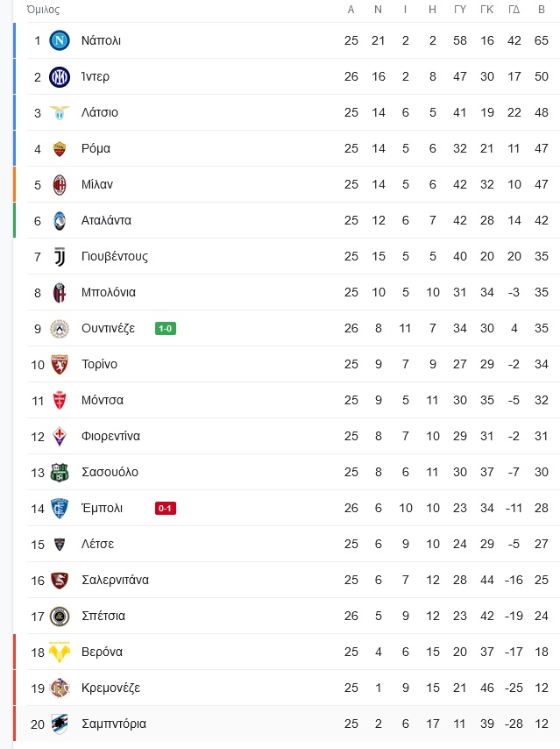This screenshot has height=749, width=560.
Task: Click the Verona yellow crest icon
Action: click(x=60, y=652)
